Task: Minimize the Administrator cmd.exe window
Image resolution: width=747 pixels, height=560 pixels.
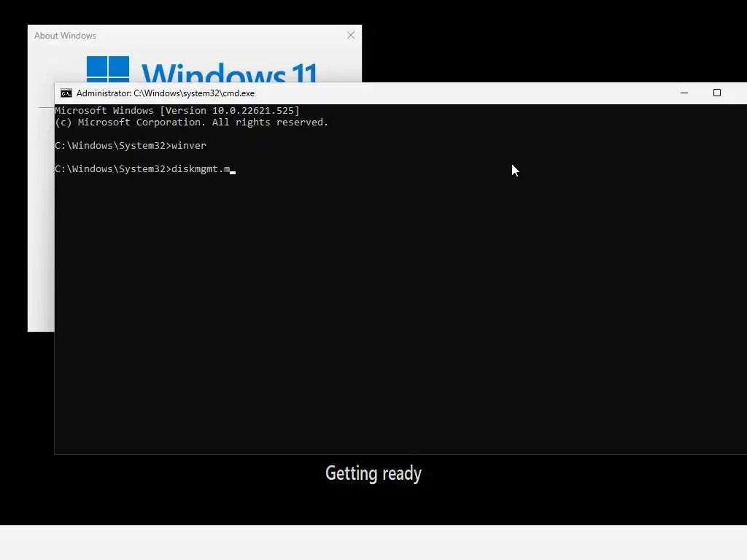Action: (684, 93)
